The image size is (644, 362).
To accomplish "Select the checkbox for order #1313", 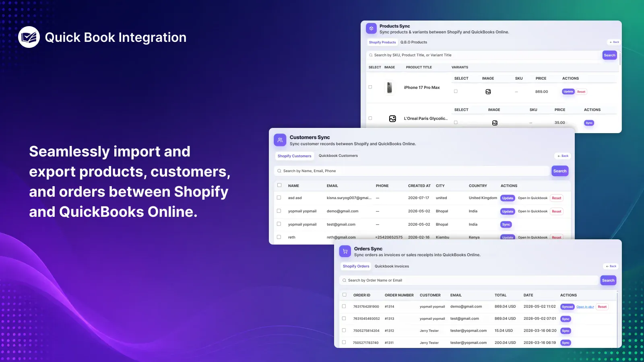I will click(x=344, y=318).
